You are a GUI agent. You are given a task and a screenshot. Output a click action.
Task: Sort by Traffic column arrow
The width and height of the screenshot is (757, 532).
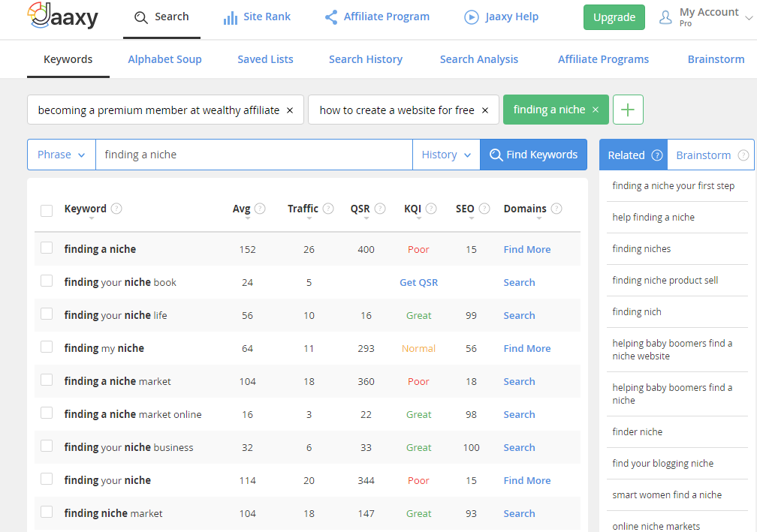(309, 218)
